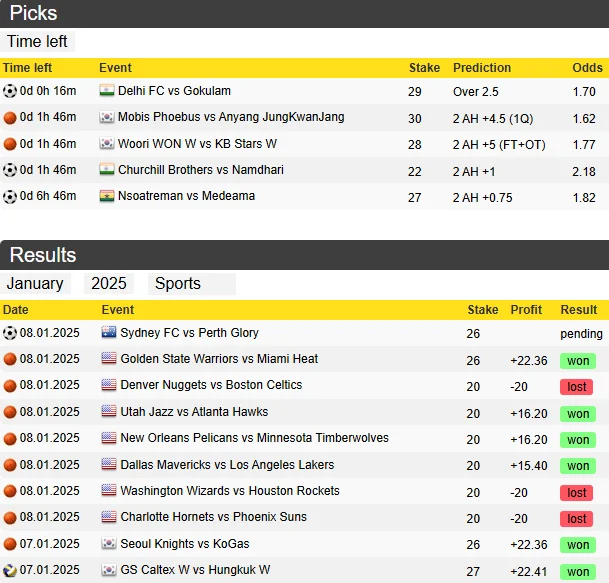Expand the 2025 year selector
609x583 pixels.
pos(109,284)
